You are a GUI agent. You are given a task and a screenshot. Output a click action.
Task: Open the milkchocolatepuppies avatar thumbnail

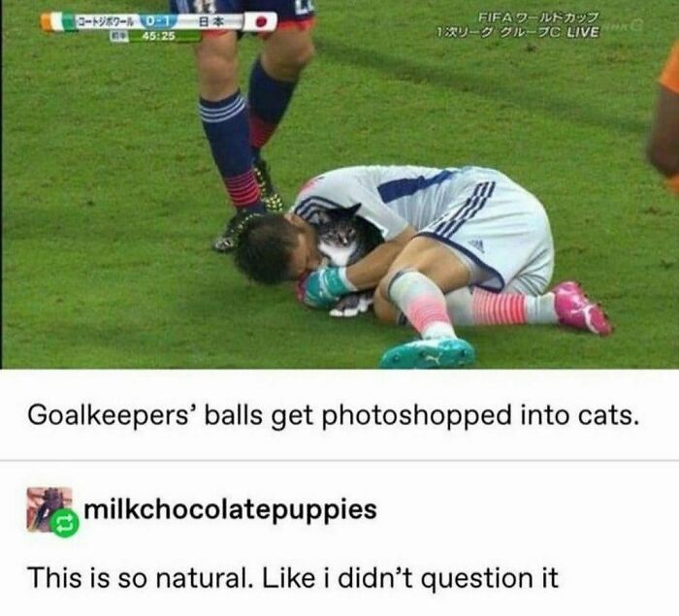coord(49,509)
